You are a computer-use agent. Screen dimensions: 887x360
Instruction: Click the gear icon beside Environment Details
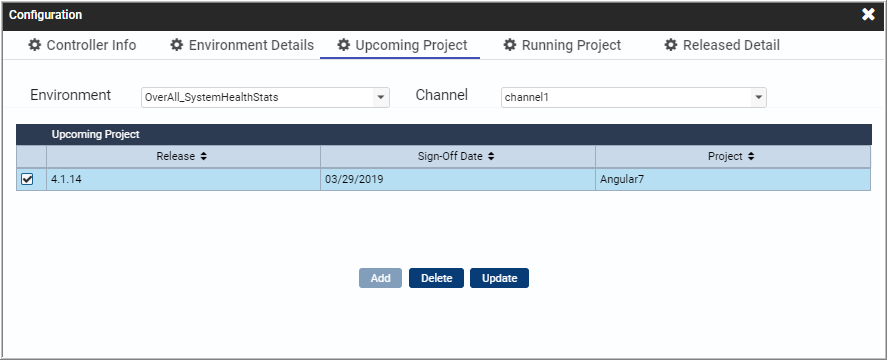click(x=177, y=45)
